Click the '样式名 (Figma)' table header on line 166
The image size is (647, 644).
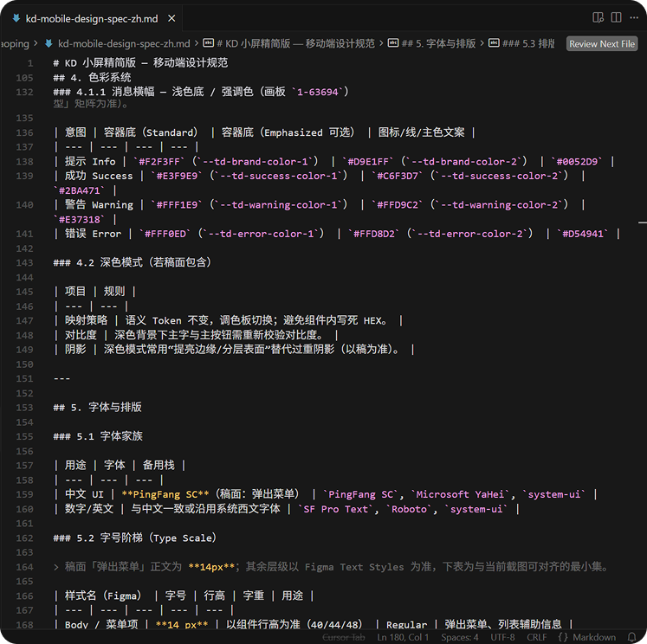pos(103,596)
